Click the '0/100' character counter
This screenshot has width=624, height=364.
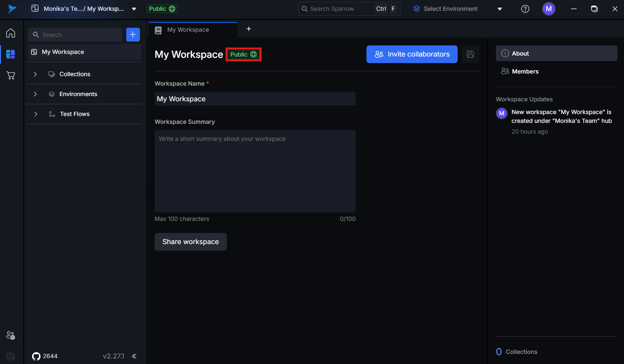(347, 219)
